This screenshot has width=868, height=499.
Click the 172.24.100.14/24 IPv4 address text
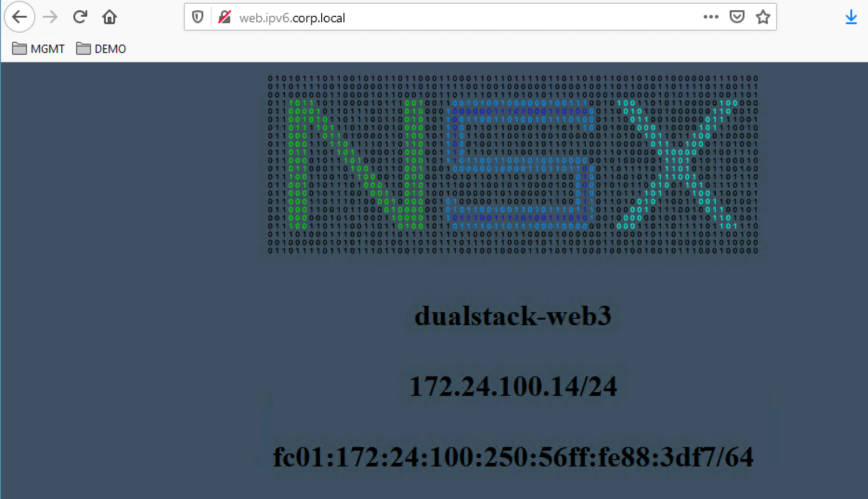coord(513,387)
